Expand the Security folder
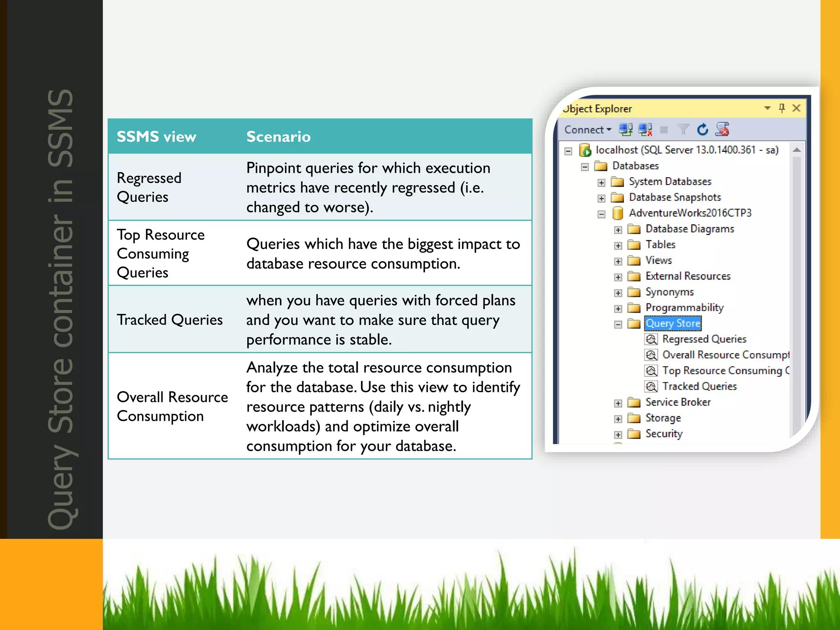Viewport: 840px width, 630px height. (x=618, y=435)
